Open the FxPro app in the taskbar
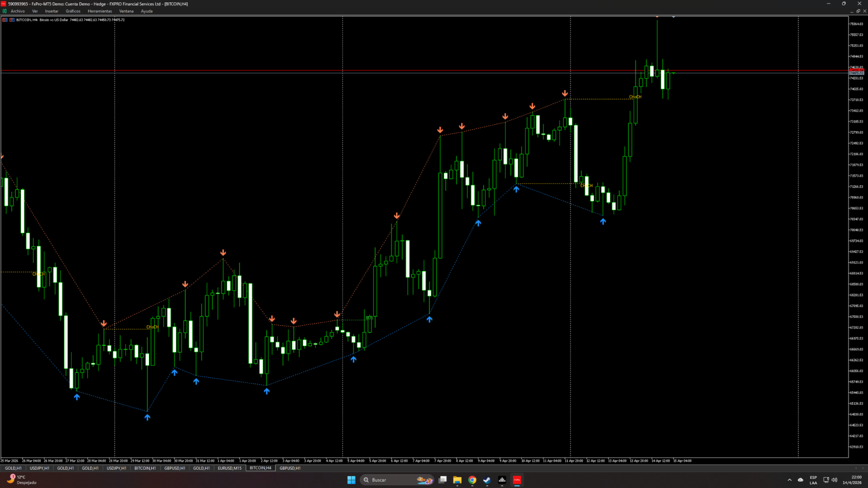 (517, 480)
